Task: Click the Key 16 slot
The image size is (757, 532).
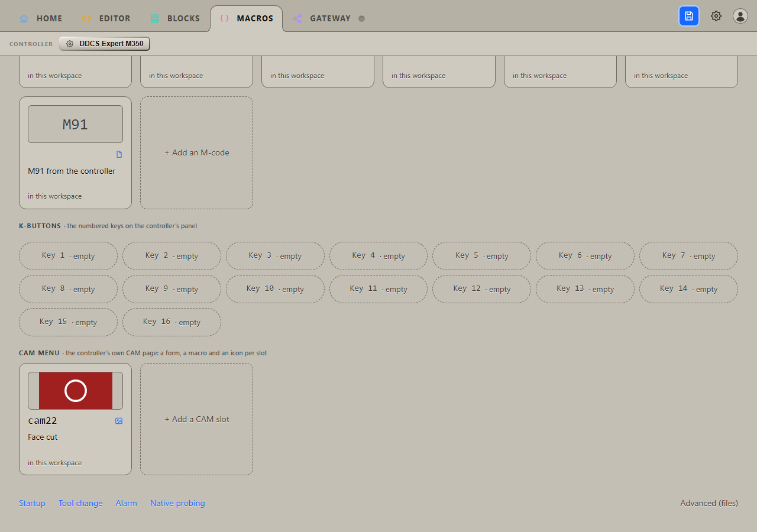Action: pyautogui.click(x=172, y=322)
